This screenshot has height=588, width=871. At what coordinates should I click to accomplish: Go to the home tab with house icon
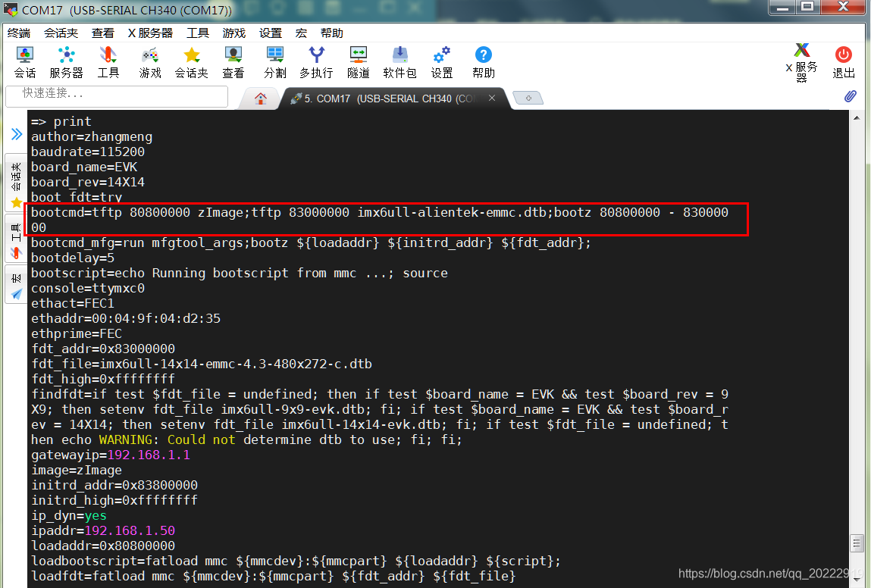pyautogui.click(x=260, y=98)
